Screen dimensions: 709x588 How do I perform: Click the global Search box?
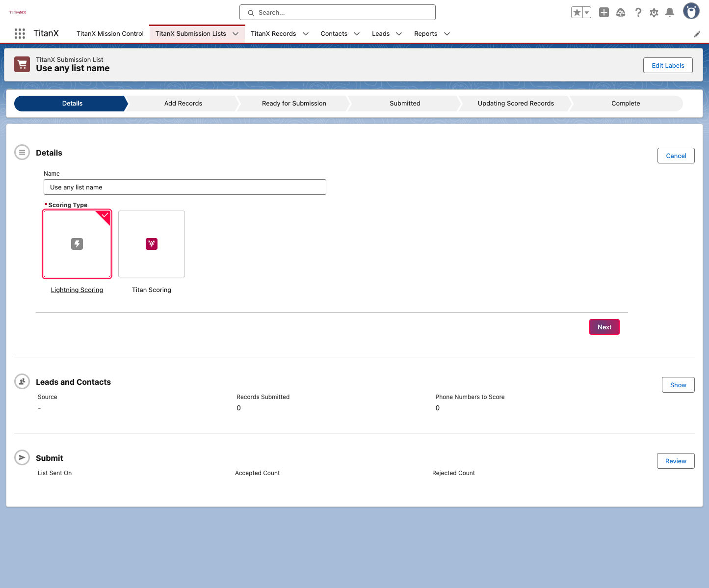(x=338, y=12)
